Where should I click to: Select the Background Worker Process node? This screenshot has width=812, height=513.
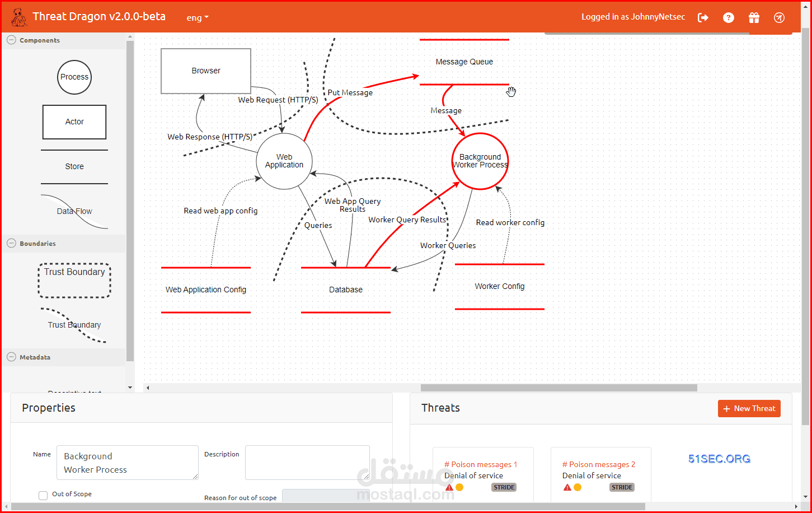(480, 161)
